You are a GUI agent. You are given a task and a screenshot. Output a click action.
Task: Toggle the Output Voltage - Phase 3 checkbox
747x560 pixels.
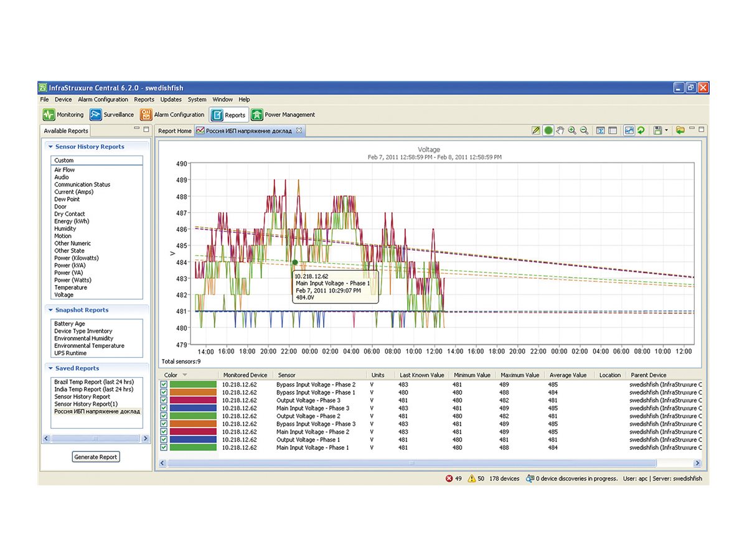pyautogui.click(x=164, y=401)
